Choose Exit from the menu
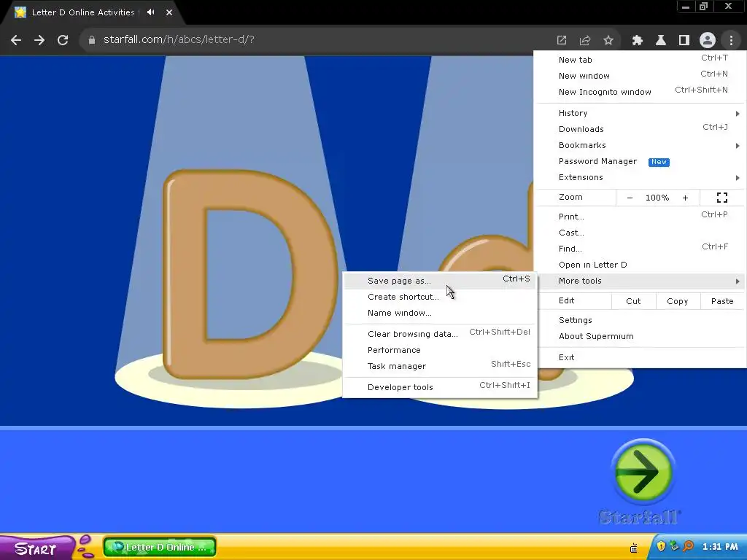Screen dimensions: 747x560 (640, 357)
